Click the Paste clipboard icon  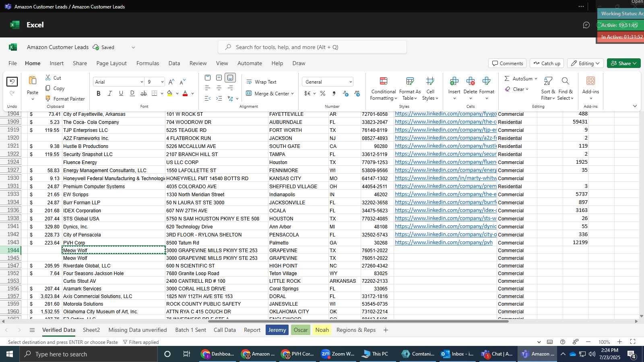pyautogui.click(x=33, y=80)
